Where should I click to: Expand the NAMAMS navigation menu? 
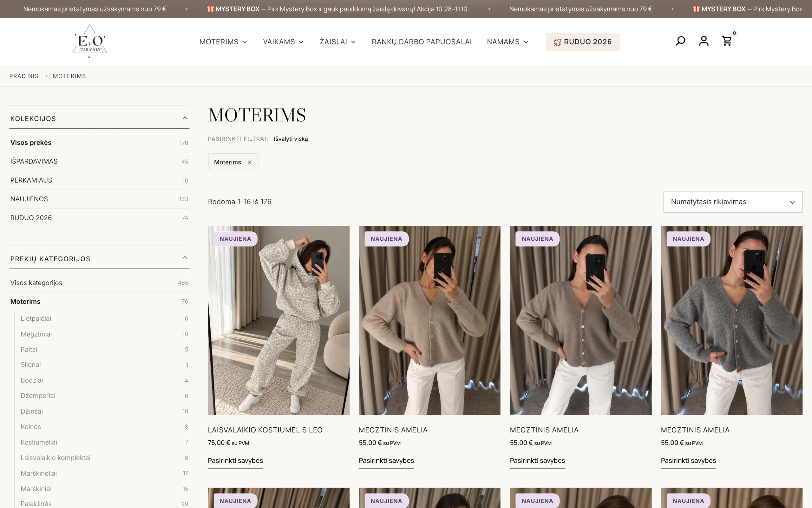click(x=507, y=42)
